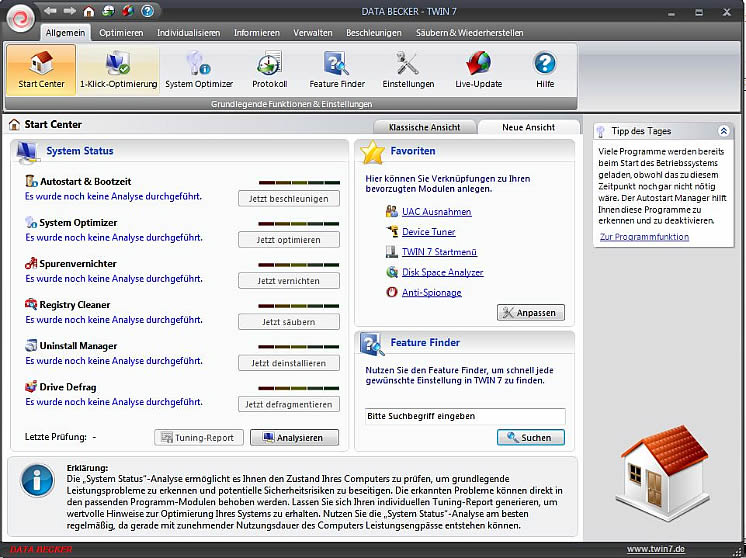Click the Registry Cleaner icon
The height and width of the screenshot is (558, 746).
31,304
